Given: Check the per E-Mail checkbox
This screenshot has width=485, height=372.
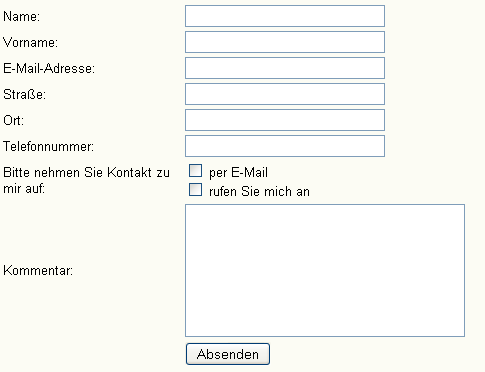Looking at the screenshot, I should [195, 170].
